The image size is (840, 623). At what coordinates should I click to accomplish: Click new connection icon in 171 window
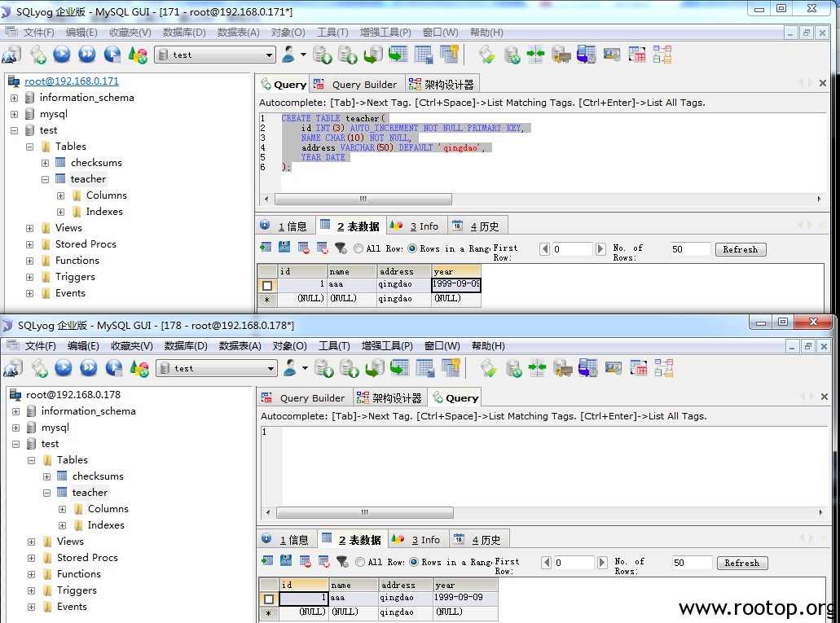pos(12,55)
